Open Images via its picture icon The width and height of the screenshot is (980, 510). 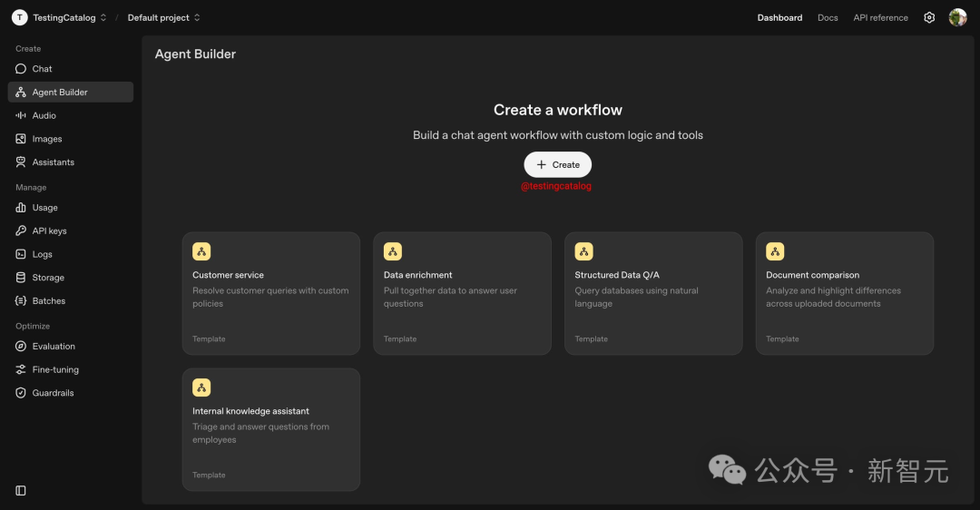(21, 139)
